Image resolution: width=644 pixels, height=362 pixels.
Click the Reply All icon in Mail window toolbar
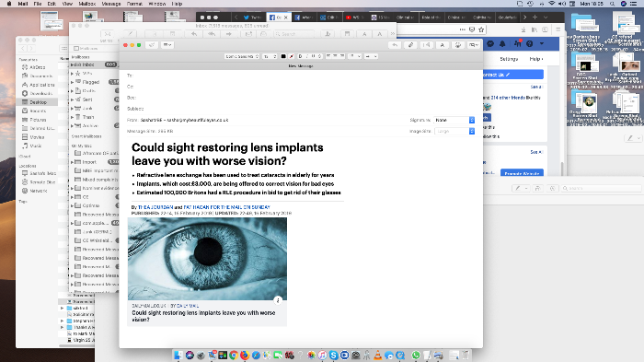point(212,34)
